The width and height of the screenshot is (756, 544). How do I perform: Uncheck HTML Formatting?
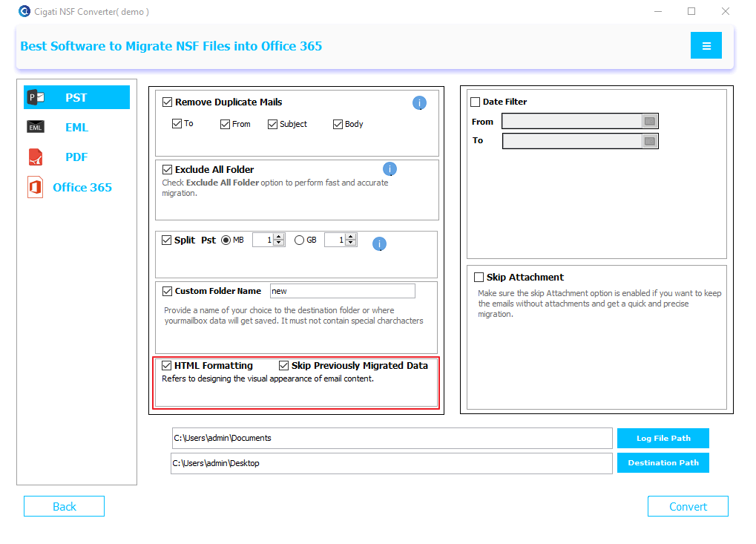click(167, 366)
